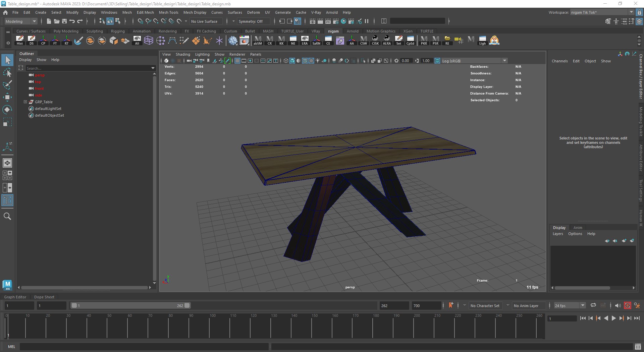
Task: Click the Dope Sheet button
Action: 44,297
